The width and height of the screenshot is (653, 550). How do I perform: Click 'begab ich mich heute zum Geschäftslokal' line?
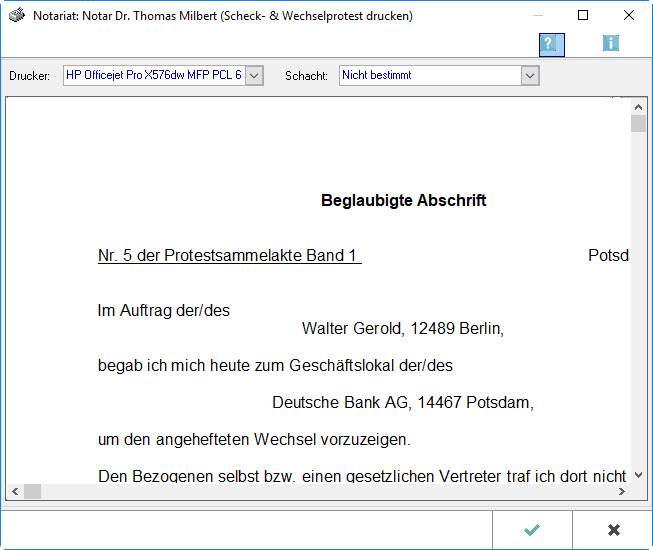click(275, 366)
